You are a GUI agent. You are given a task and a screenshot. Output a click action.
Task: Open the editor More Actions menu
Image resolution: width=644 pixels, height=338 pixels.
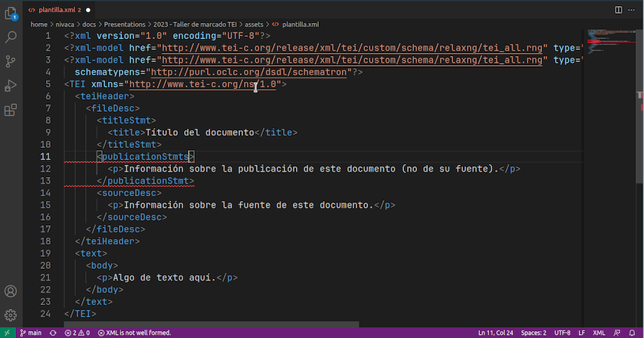[633, 9]
